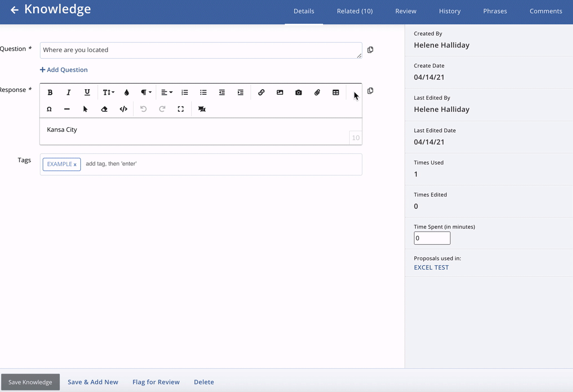This screenshot has width=573, height=392.
Task: Open the text alignment dropdown
Action: (167, 92)
